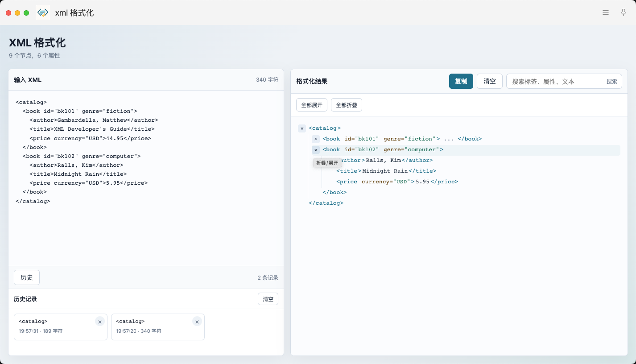The height and width of the screenshot is (364, 636).
Task: Copy the formatted result with 复制
Action: tap(461, 81)
